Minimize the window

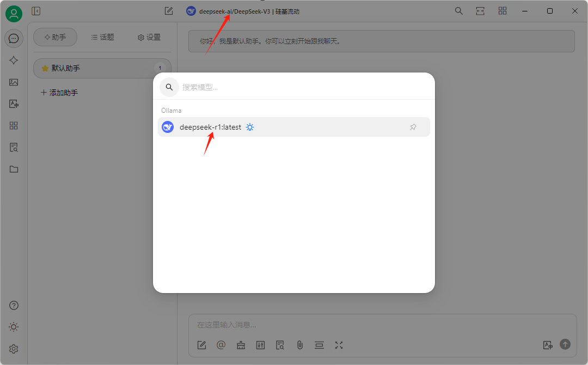525,11
